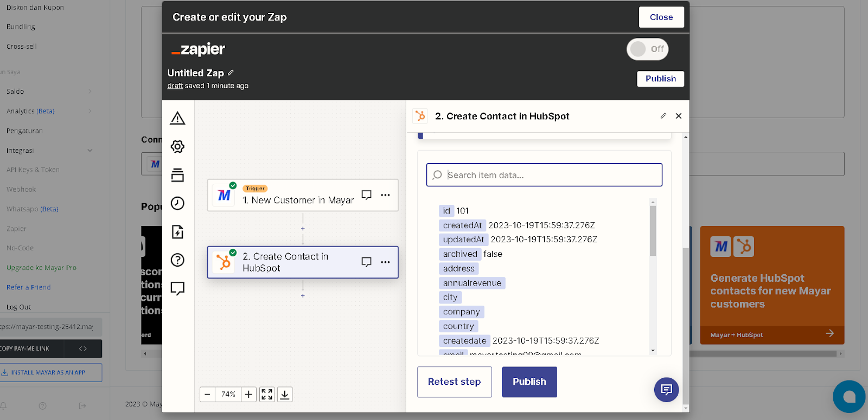This screenshot has width=868, height=420.
Task: Expand the Analytics (Beta) chevron
Action: (90, 111)
